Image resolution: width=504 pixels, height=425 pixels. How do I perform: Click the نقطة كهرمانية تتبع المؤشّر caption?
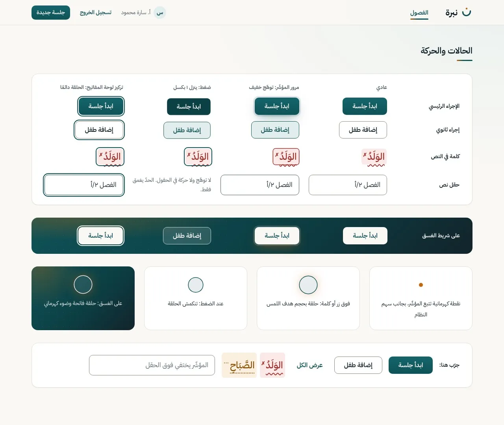tap(421, 309)
